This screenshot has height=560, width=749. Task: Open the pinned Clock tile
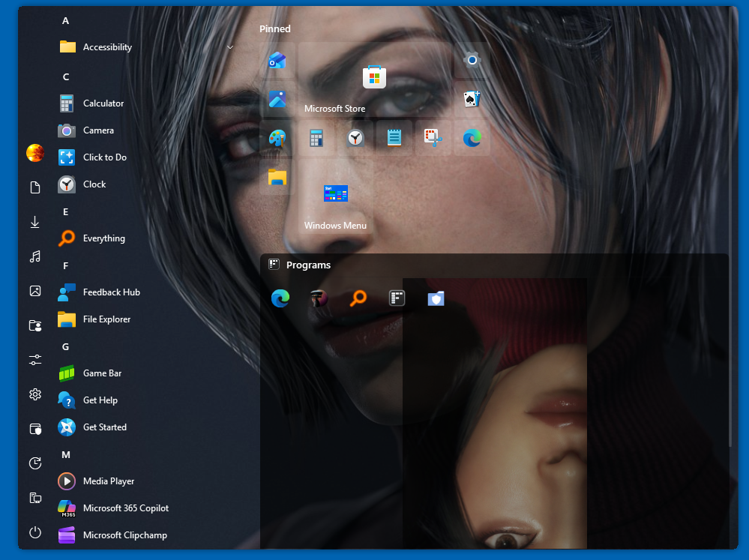(x=355, y=139)
